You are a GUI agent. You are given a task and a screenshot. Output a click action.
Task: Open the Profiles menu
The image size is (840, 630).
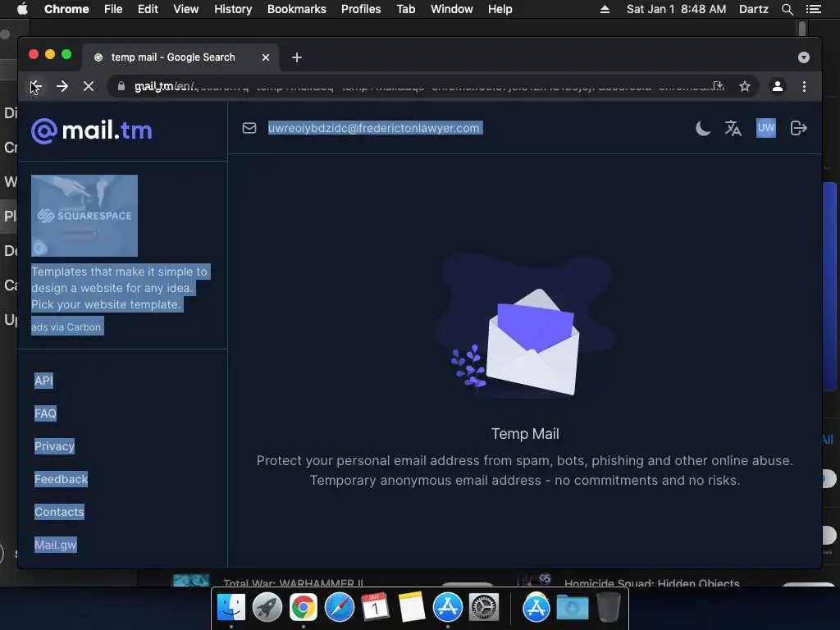point(361,9)
